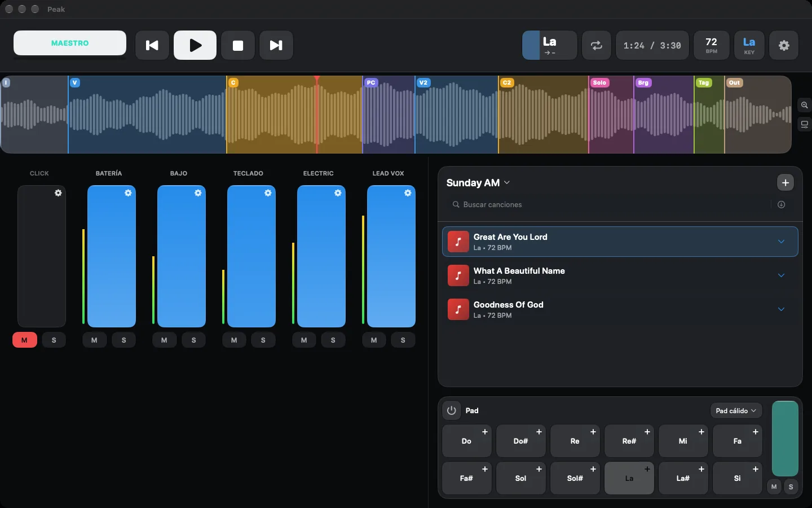Viewport: 812px width, 508px height.
Task: Open the Sunday AM setlist dropdown
Action: click(x=478, y=183)
